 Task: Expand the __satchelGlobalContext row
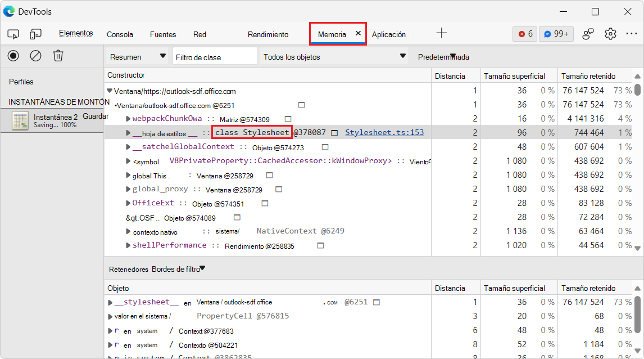[x=128, y=147]
